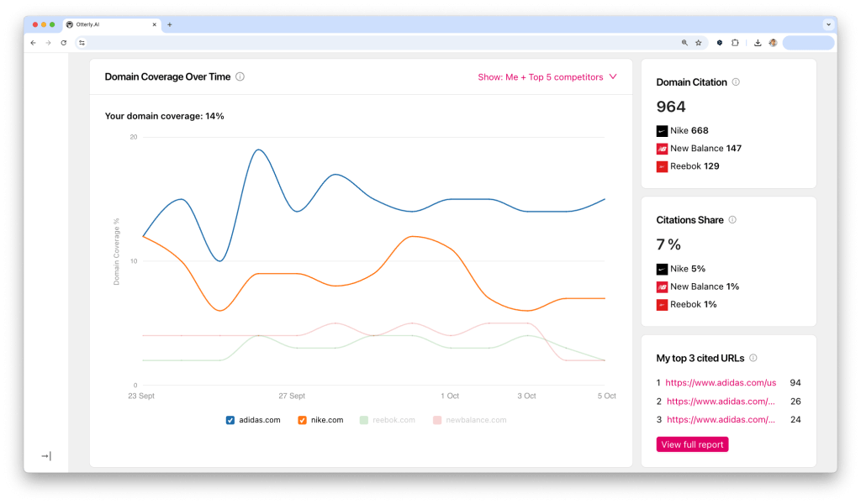This screenshot has height=504, width=861.
Task: Click the 3 Oct axis label
Action: click(526, 396)
